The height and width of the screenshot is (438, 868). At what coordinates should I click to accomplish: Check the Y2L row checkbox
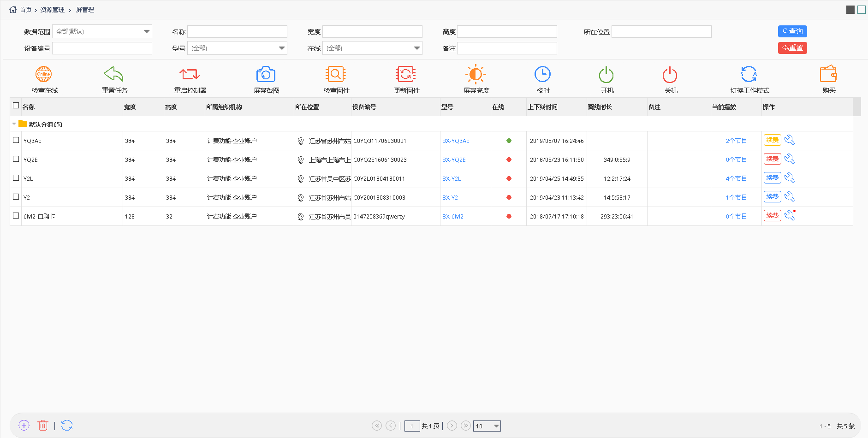(x=16, y=178)
